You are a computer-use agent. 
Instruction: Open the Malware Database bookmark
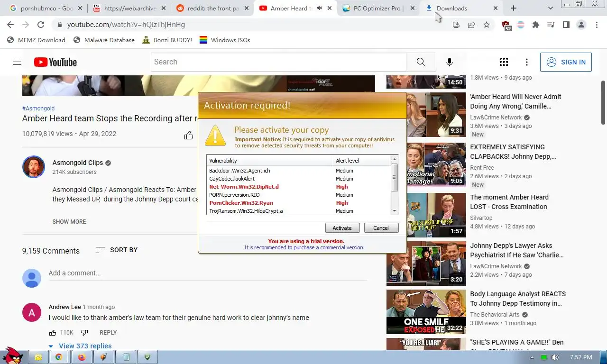coord(104,40)
